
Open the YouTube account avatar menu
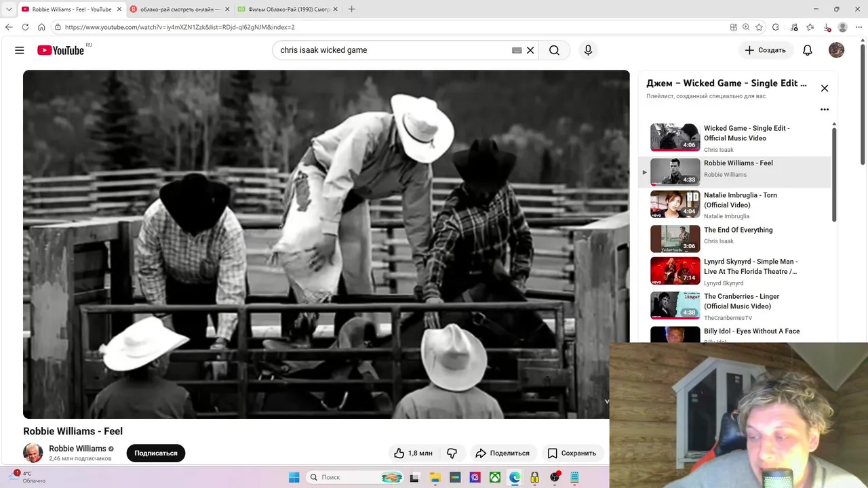tap(836, 50)
